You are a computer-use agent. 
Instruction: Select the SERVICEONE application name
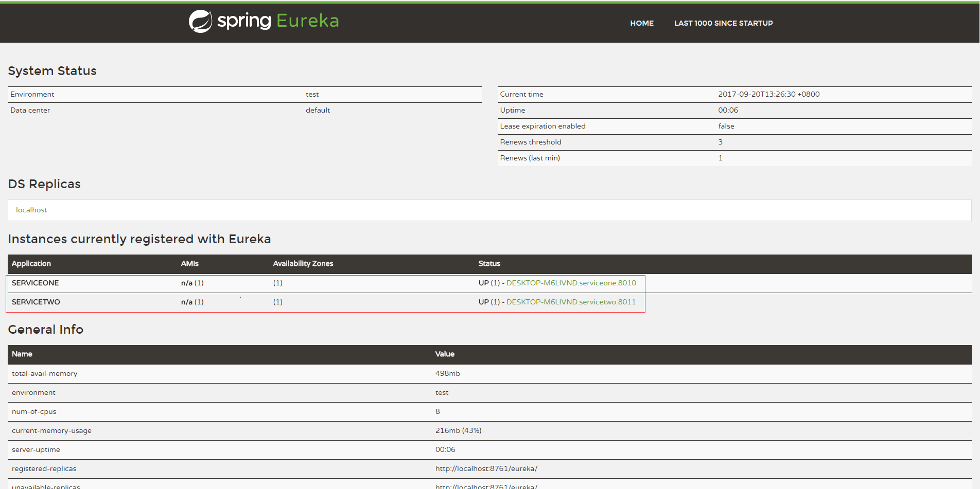(x=36, y=283)
